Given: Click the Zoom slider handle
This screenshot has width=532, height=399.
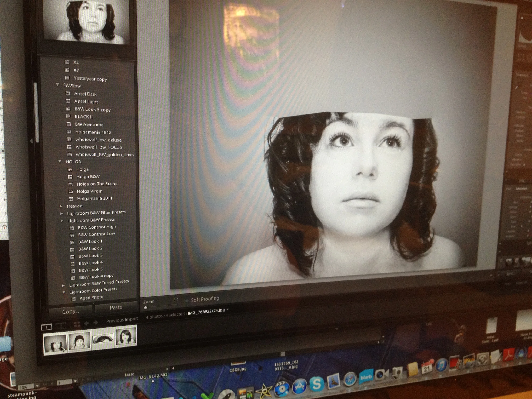Looking at the screenshot, I should click(x=146, y=307).
